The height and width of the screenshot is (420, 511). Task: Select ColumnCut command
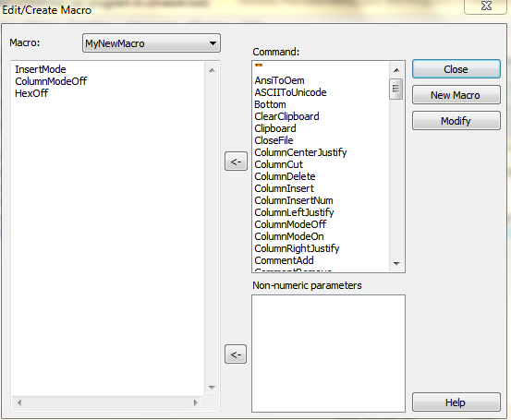pyautogui.click(x=279, y=164)
